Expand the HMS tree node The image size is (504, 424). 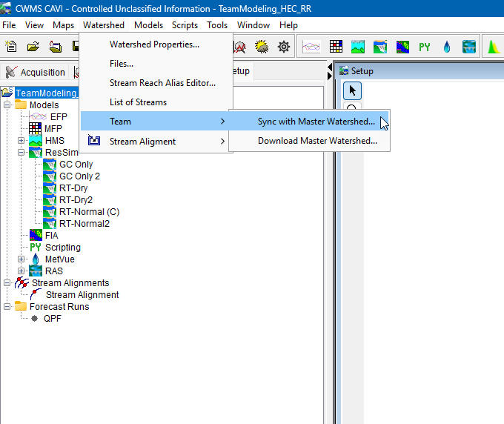[21, 141]
